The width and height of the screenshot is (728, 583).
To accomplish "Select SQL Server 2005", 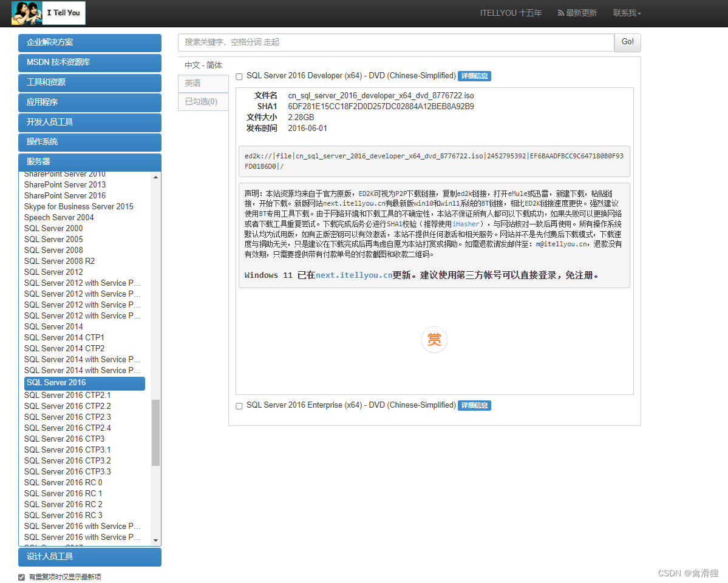I will click(x=53, y=239).
